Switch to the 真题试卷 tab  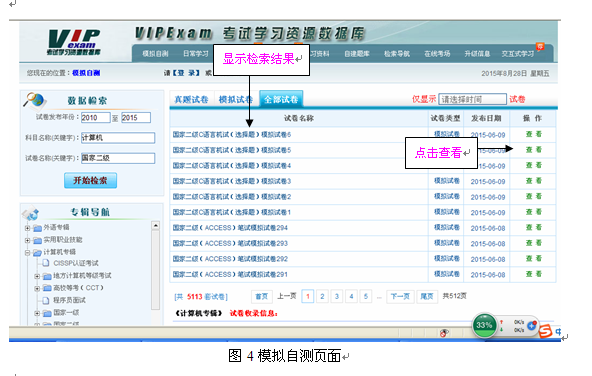coord(191,99)
